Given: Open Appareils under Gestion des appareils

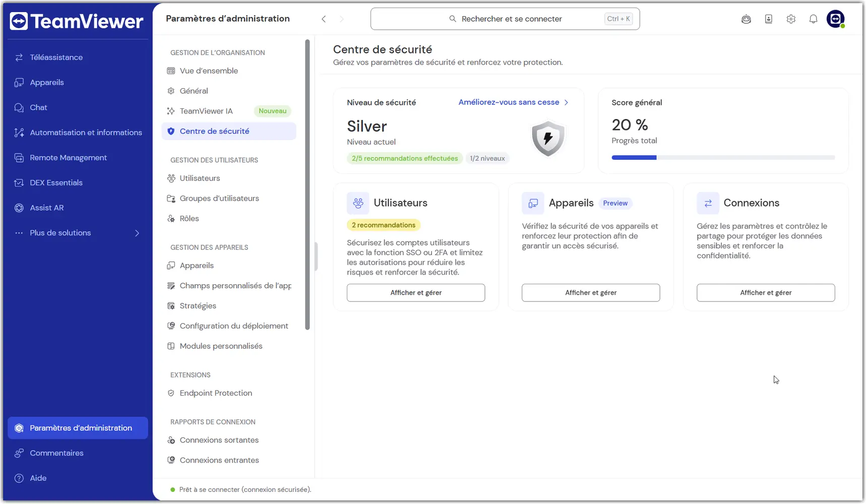Looking at the screenshot, I should tap(229, 266).
